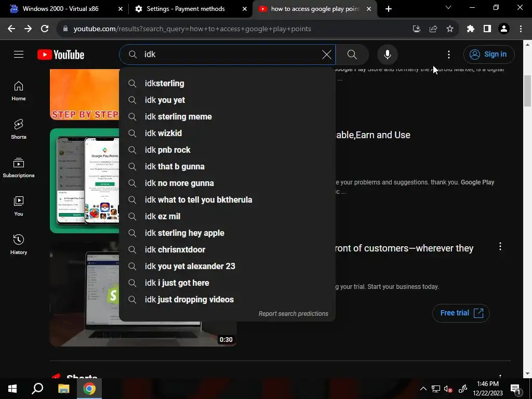Run search with the magnifier button
This screenshot has height=399, width=532.
coord(352,54)
